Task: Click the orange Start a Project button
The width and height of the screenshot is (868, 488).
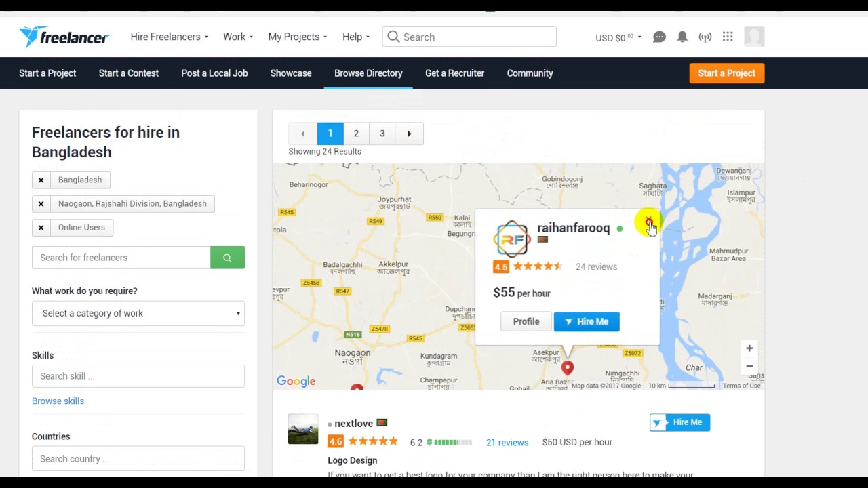Action: (x=727, y=73)
